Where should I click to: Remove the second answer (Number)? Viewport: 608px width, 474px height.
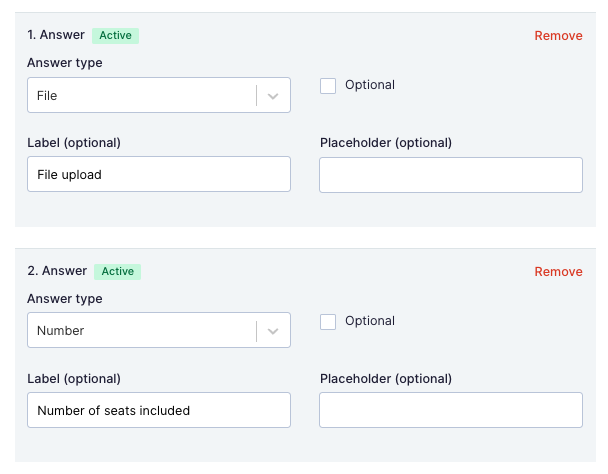pos(558,272)
